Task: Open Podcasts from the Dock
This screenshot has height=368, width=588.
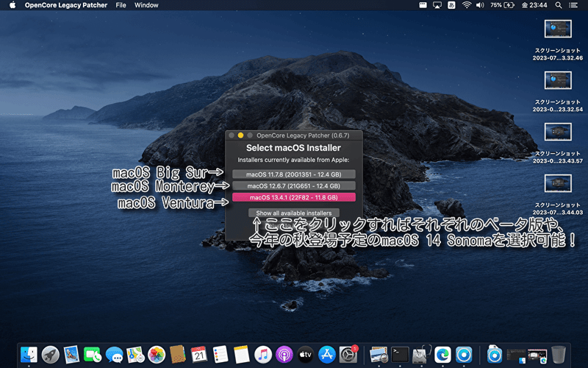Action: (x=284, y=355)
